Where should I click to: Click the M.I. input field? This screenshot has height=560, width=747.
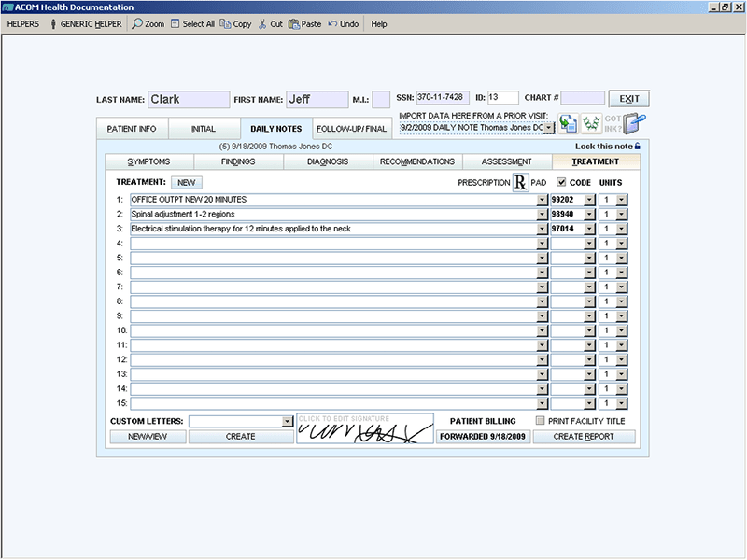(381, 100)
